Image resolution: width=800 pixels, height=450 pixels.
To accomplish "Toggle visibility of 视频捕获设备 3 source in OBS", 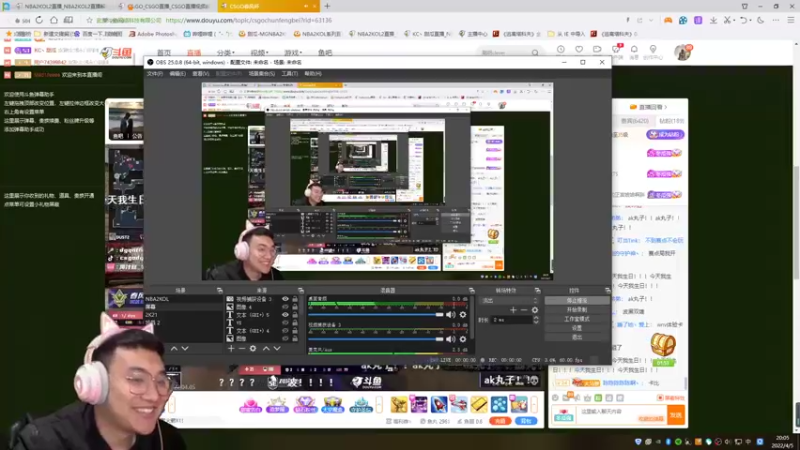I will (285, 299).
